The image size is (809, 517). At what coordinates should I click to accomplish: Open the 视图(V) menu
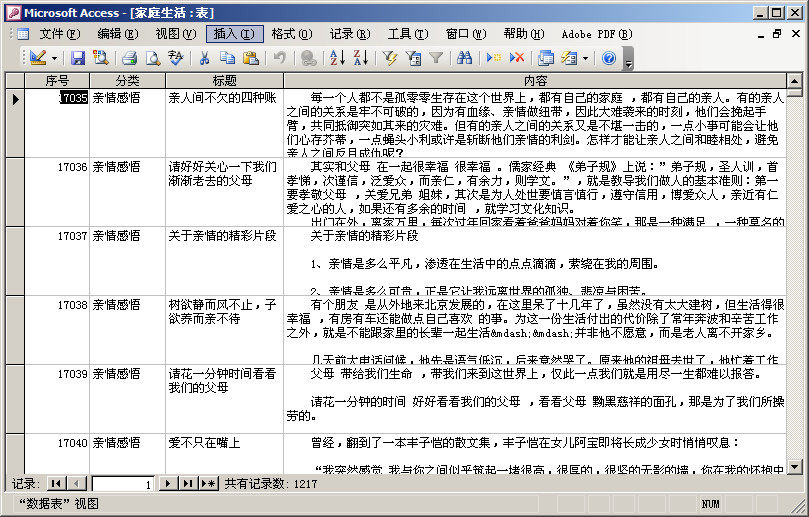[x=176, y=34]
